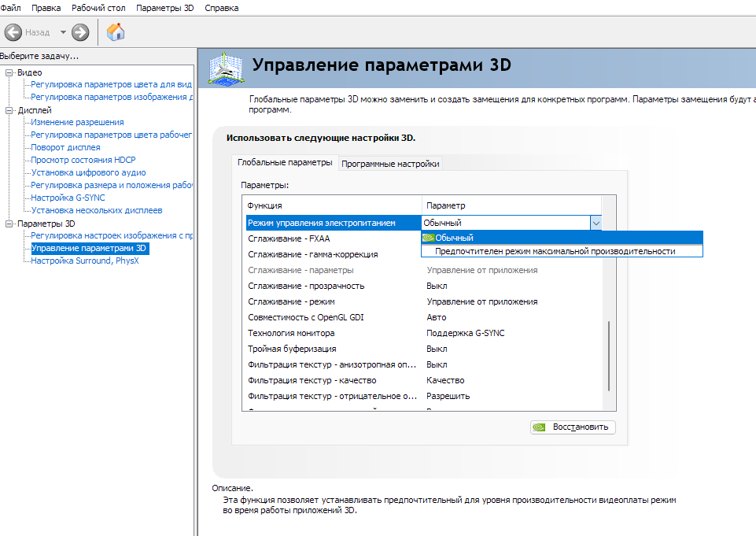Select the Глобальные параметры tab
Image resolution: width=756 pixels, height=536 pixels.
285,163
